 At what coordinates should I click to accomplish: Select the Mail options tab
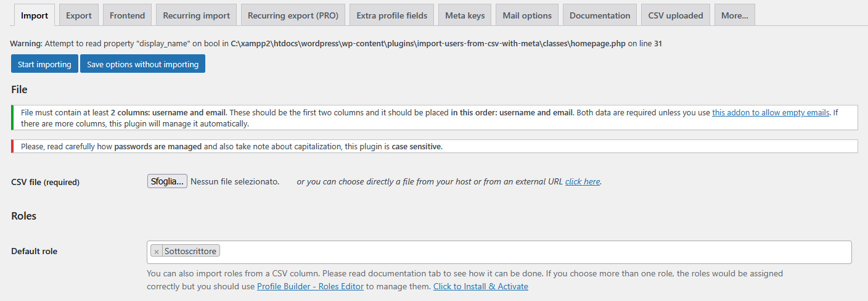pyautogui.click(x=527, y=15)
